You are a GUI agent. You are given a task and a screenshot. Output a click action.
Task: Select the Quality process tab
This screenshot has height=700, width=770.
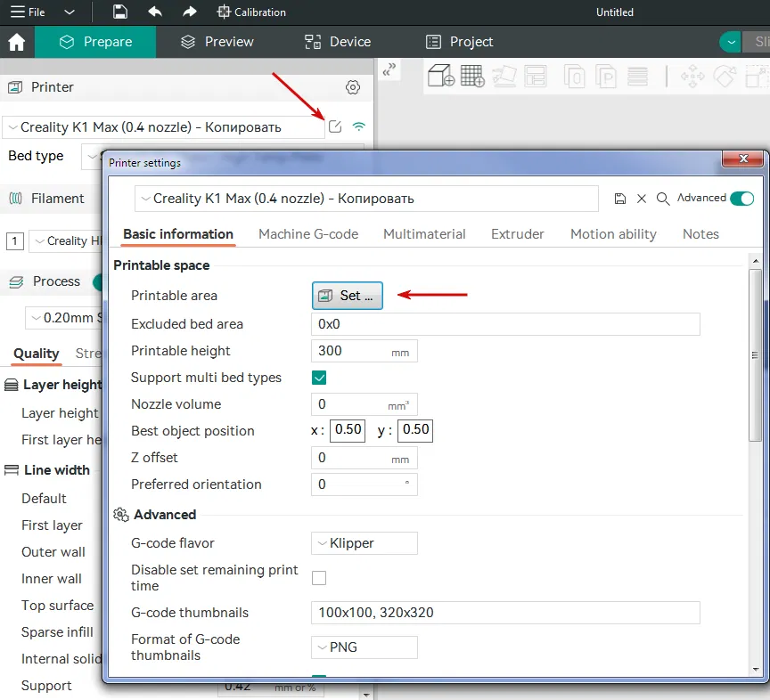pos(37,354)
